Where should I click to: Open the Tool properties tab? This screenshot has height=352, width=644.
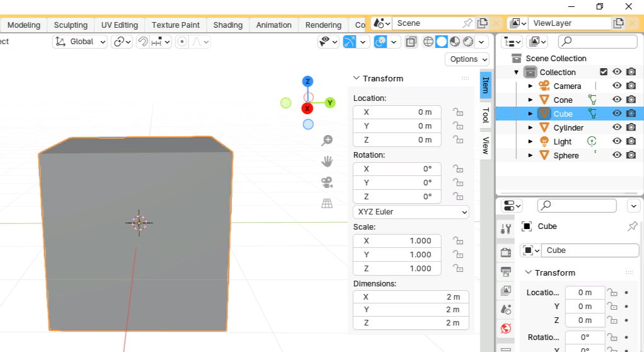[x=506, y=228]
